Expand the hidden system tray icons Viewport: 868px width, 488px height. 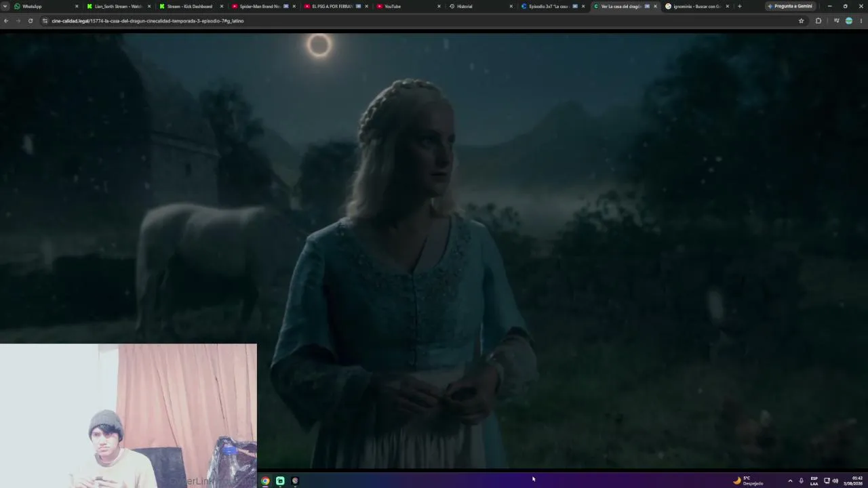click(x=790, y=481)
